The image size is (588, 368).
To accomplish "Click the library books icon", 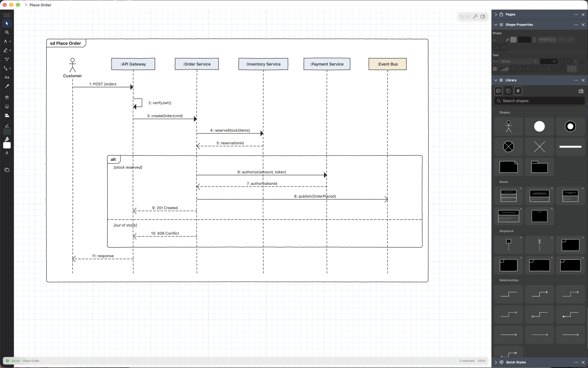I will click(x=581, y=91).
